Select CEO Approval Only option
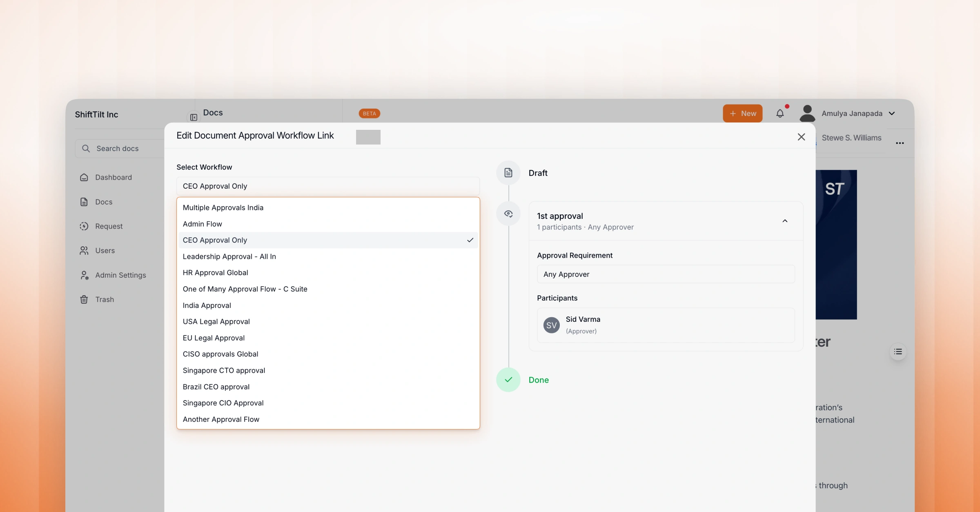Viewport: 980px width, 512px height. click(x=328, y=240)
